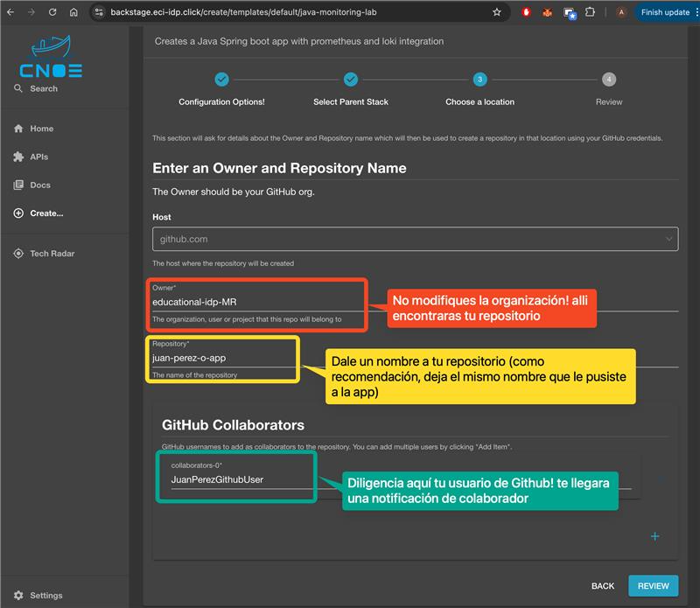Viewport: 700px width, 608px height.
Task: Click the collaborators-0 username field
Action: 236,479
